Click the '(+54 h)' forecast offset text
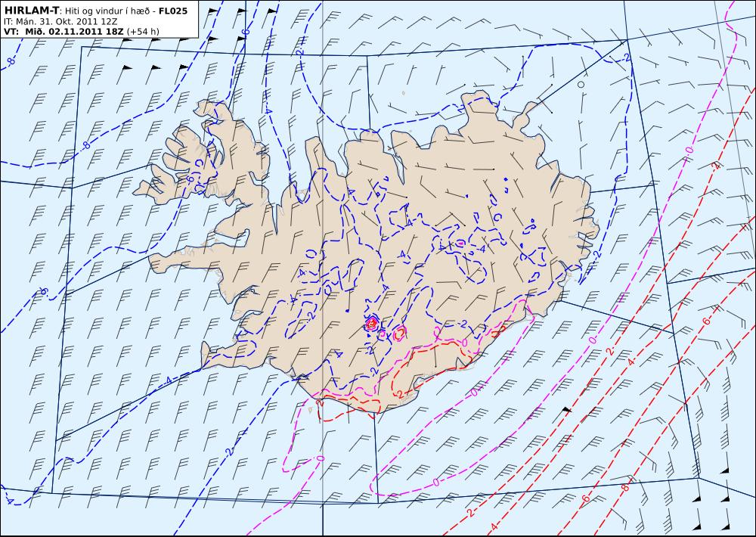756x537 pixels. [143, 32]
